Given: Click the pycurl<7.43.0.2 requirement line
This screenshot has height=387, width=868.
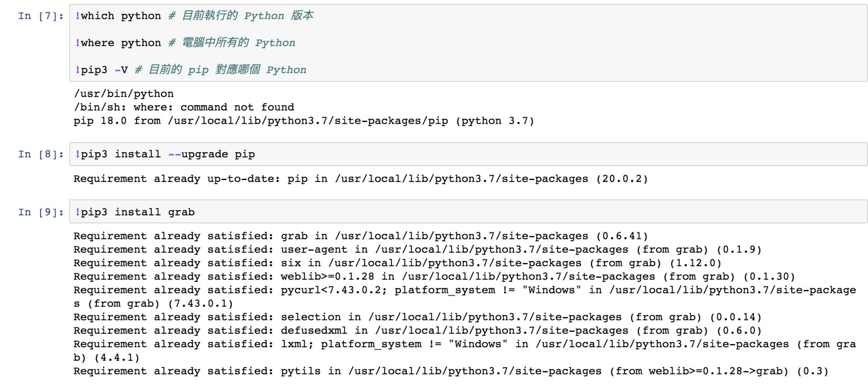Looking at the screenshot, I should 464,290.
